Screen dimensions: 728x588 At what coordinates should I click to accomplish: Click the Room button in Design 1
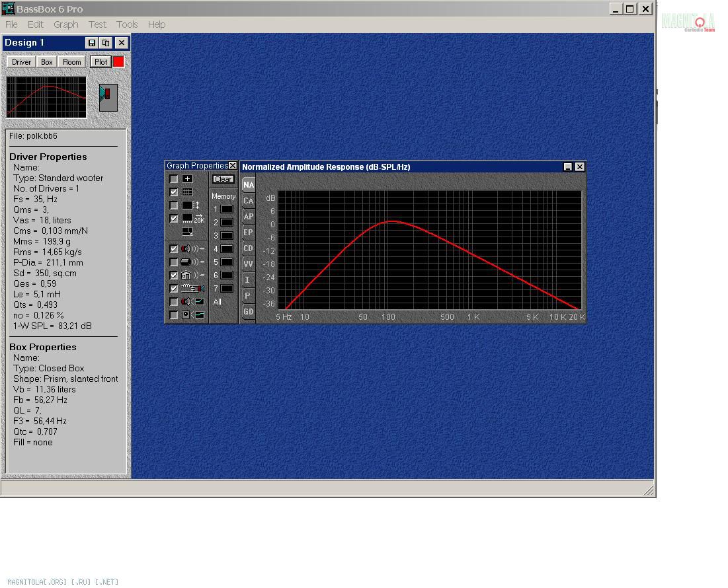click(x=71, y=62)
